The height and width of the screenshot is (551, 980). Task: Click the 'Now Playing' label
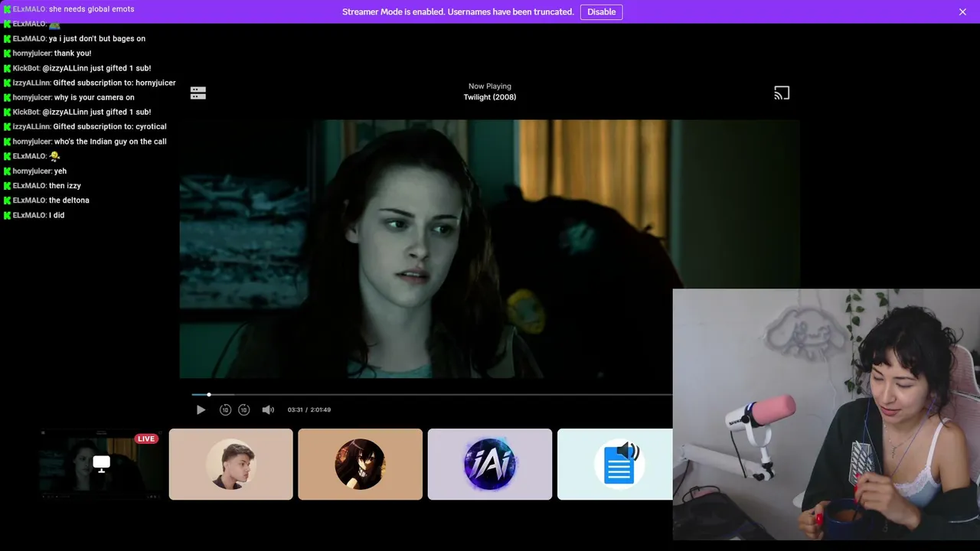point(490,86)
